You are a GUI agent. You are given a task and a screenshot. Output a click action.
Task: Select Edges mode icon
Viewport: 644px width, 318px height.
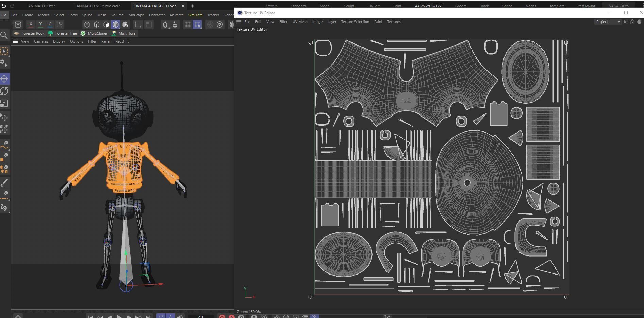tap(97, 24)
